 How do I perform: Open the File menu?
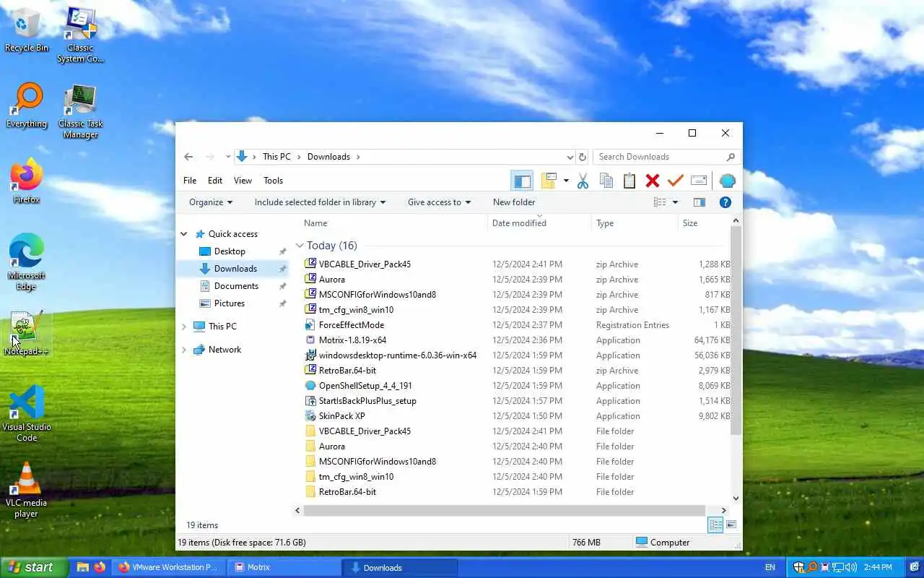pyautogui.click(x=190, y=181)
